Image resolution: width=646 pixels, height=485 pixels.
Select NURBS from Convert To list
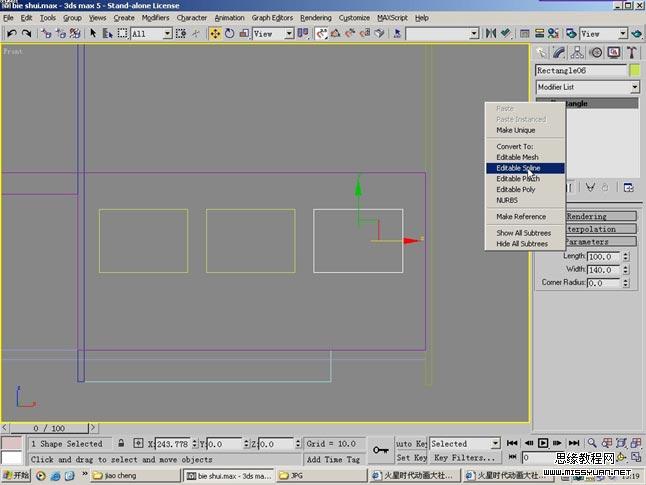pyautogui.click(x=525, y=200)
